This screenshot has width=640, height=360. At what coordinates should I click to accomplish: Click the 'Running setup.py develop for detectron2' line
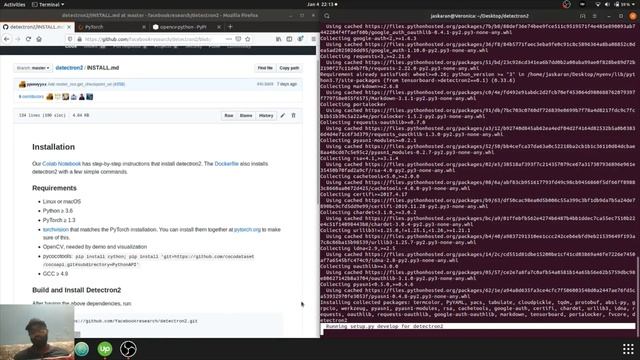point(384,327)
